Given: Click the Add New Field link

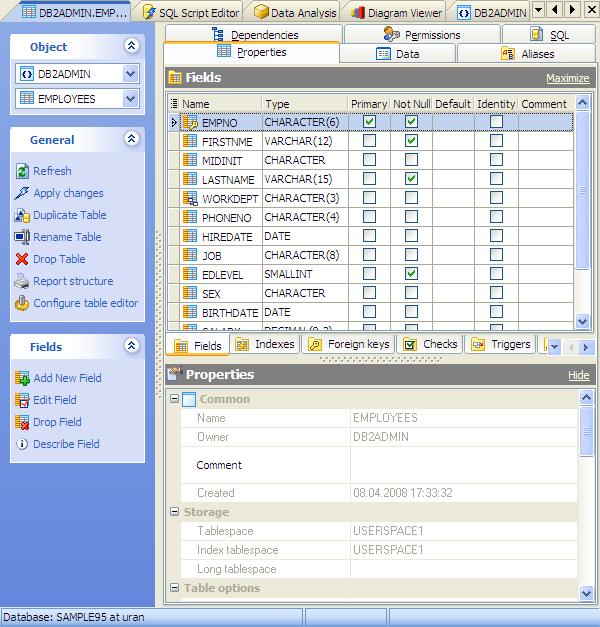Looking at the screenshot, I should tap(67, 378).
